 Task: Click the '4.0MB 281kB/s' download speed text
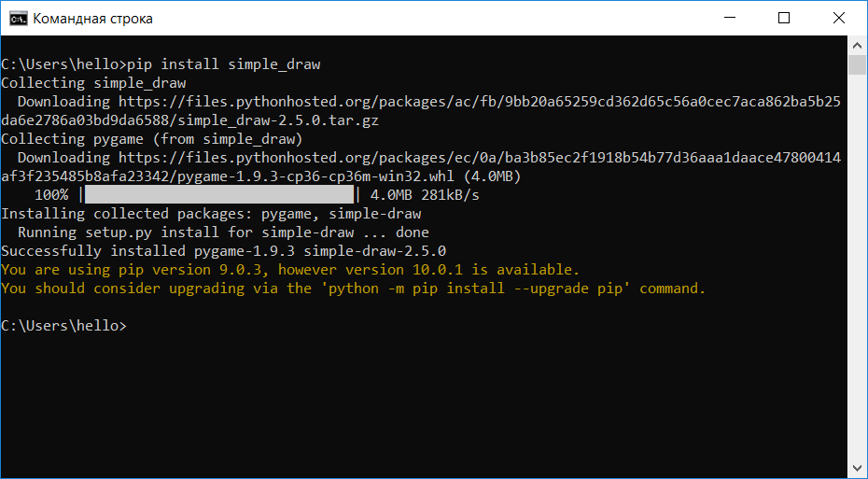(x=425, y=195)
